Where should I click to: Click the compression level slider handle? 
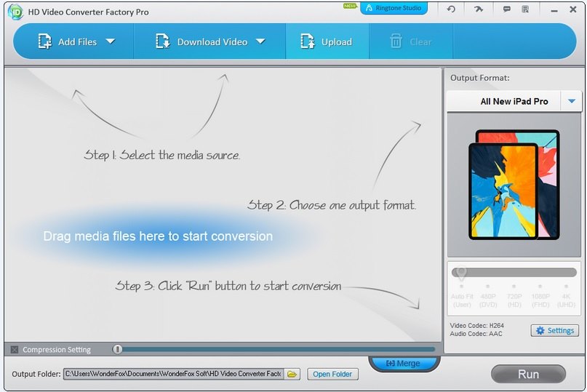point(118,350)
